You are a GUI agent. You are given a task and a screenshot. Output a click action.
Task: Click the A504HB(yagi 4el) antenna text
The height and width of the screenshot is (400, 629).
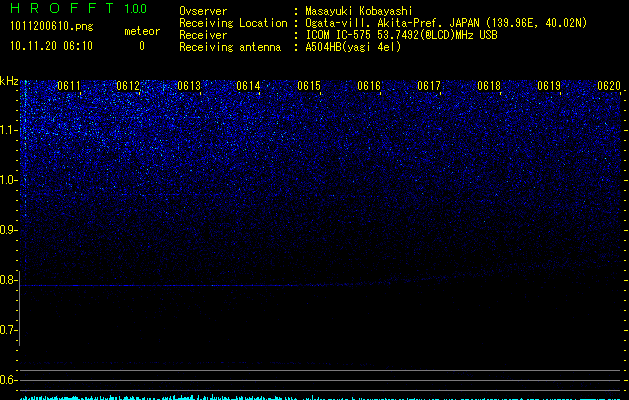(353, 47)
